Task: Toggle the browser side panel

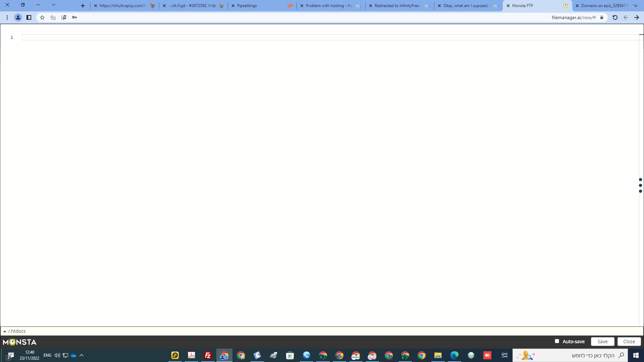Action: pos(29,17)
